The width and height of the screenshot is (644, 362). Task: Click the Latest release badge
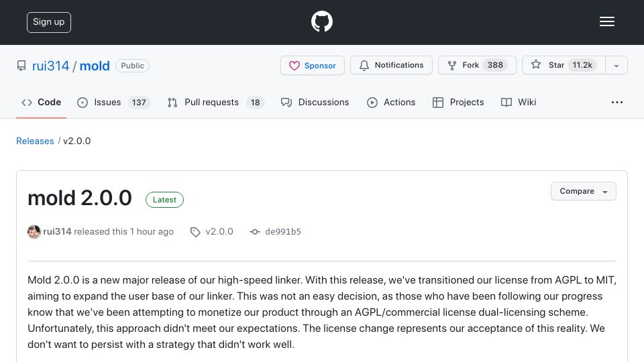[x=164, y=200]
